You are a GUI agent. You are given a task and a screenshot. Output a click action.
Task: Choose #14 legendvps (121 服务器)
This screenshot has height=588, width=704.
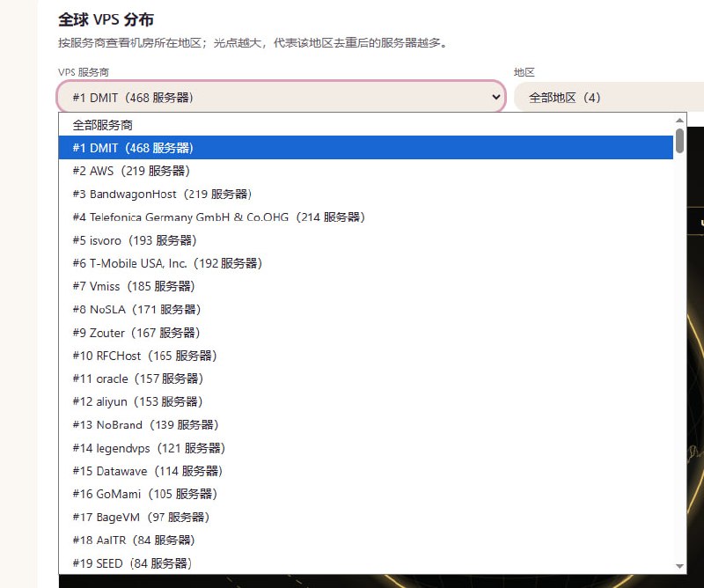tap(365, 448)
